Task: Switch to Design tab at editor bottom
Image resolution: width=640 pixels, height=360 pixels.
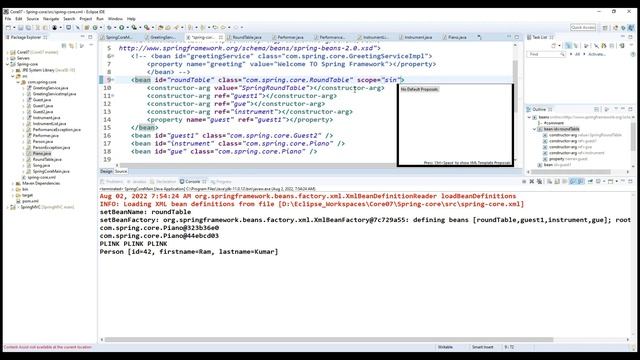Action: tap(106, 171)
